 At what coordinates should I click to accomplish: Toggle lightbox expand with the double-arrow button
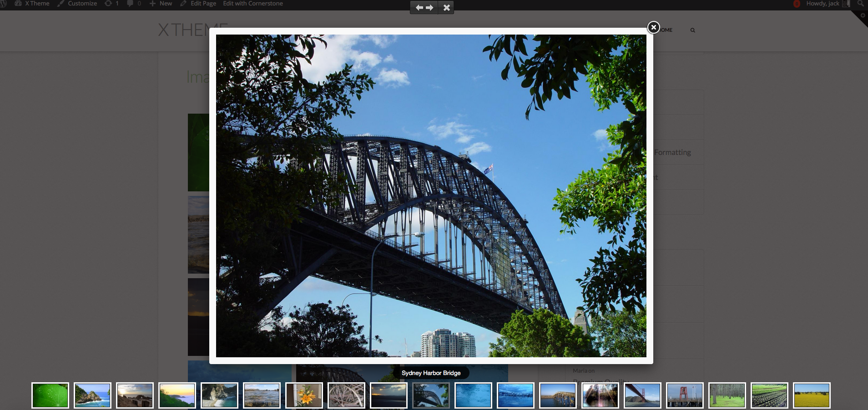tap(424, 8)
